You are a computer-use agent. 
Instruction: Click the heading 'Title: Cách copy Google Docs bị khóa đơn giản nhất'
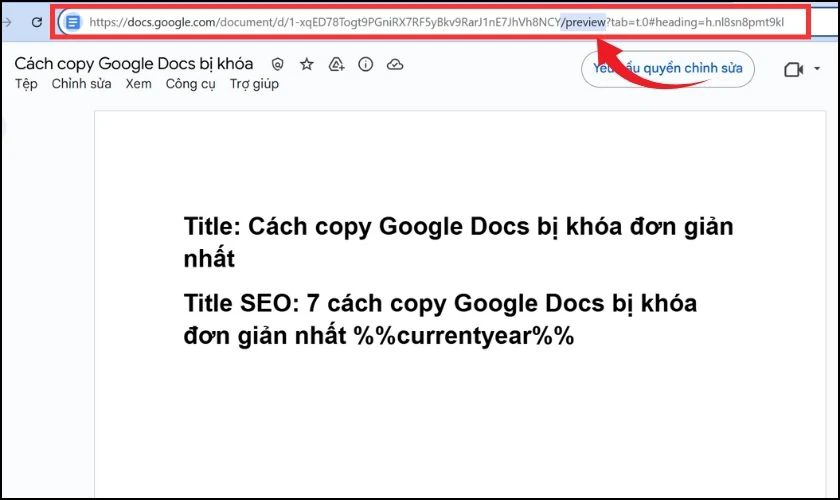point(458,242)
